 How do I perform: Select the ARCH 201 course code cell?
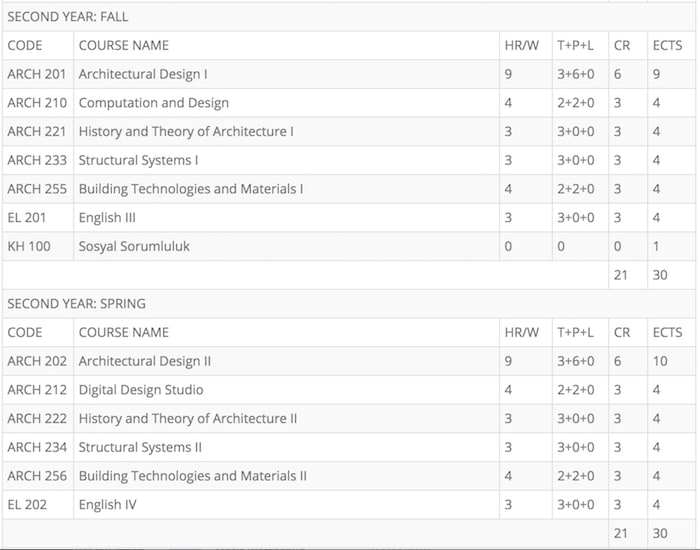[37, 74]
